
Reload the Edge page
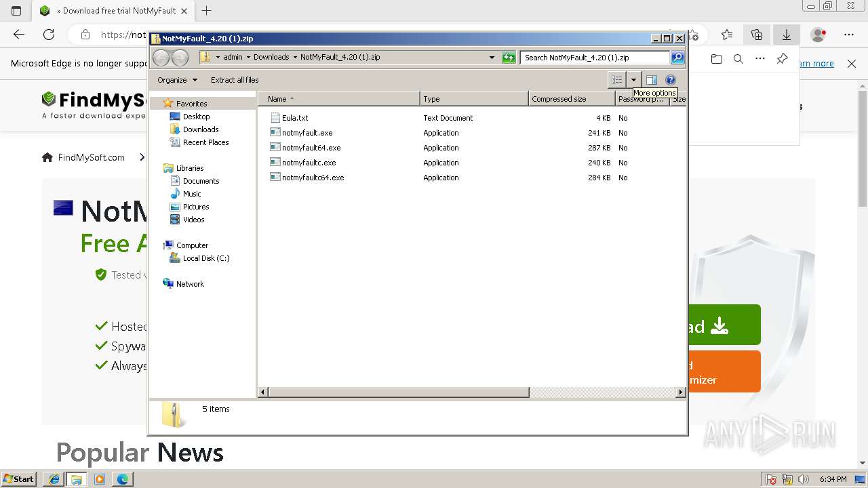(49, 35)
